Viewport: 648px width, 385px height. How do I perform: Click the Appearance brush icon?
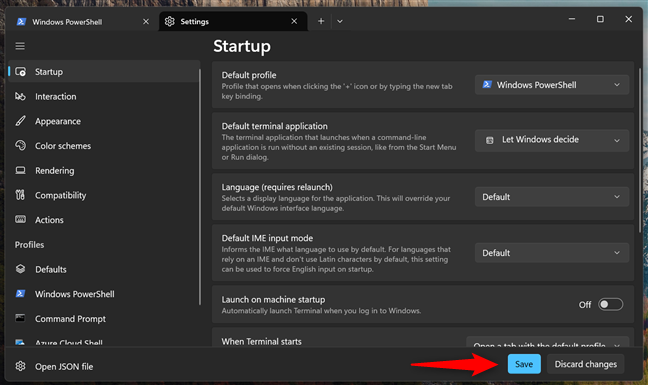tap(20, 121)
